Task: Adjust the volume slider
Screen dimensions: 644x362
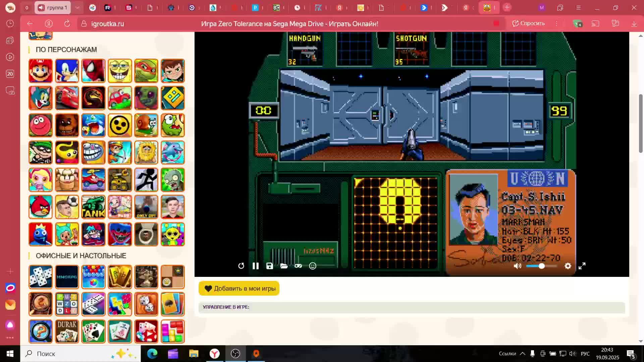Action: [541, 266]
